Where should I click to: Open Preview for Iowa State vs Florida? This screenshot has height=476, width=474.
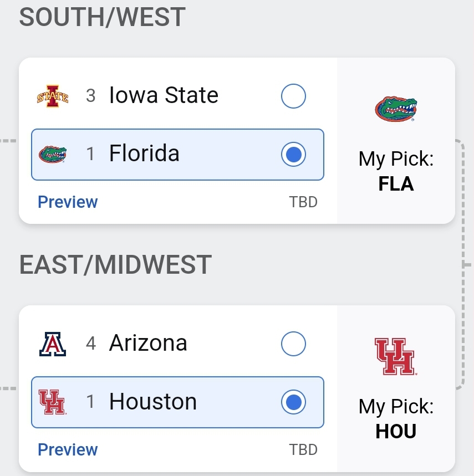(68, 202)
